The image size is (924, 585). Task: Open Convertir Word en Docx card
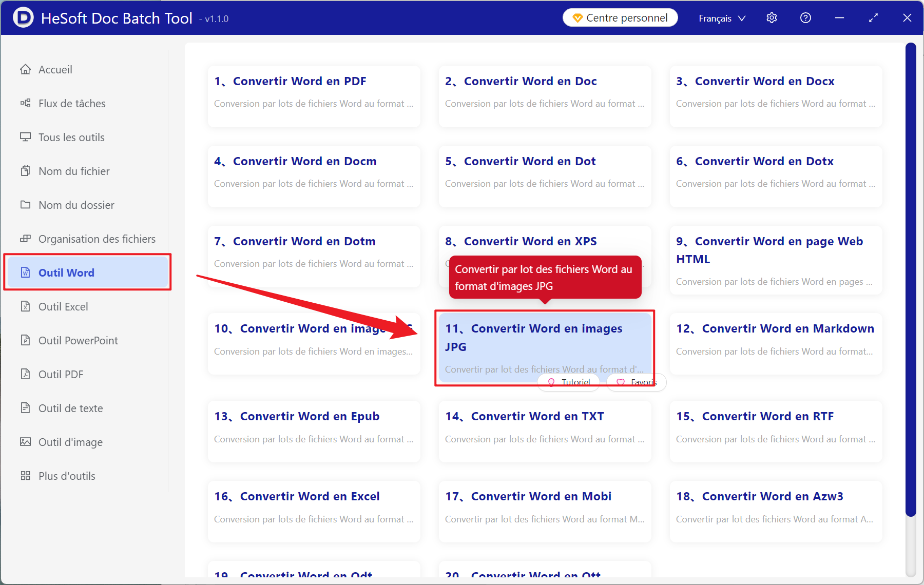tap(776, 96)
